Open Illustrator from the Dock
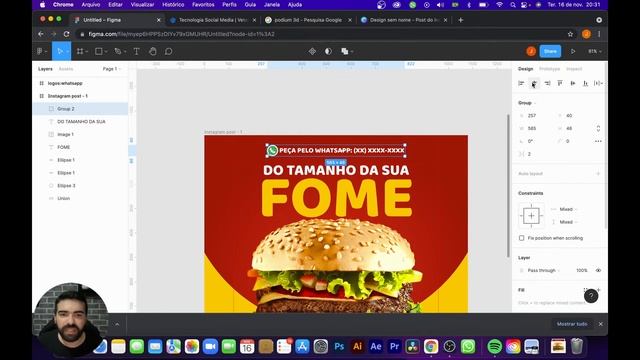Image resolution: width=640 pixels, height=360 pixels. [358, 347]
